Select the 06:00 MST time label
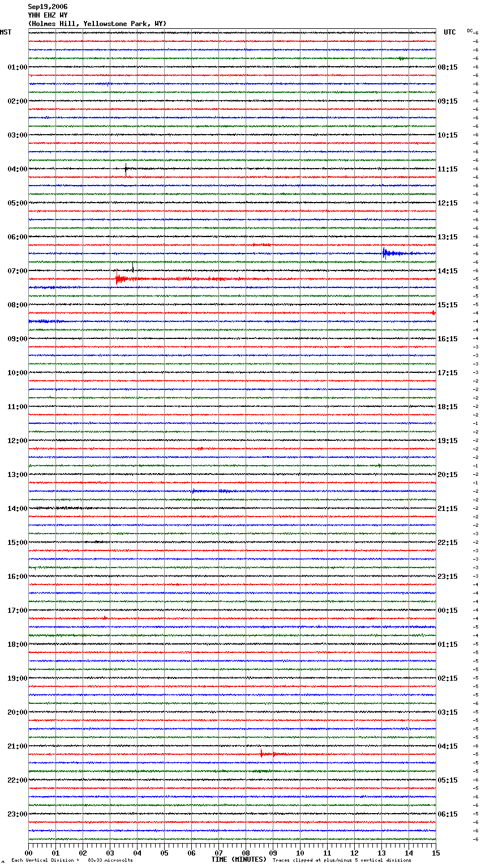Screen dimensions: 481x868 pyautogui.click(x=18, y=237)
